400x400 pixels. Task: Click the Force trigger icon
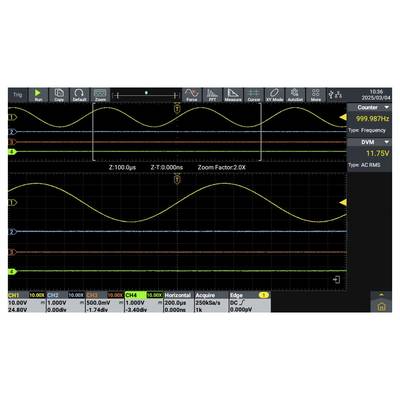(192, 95)
